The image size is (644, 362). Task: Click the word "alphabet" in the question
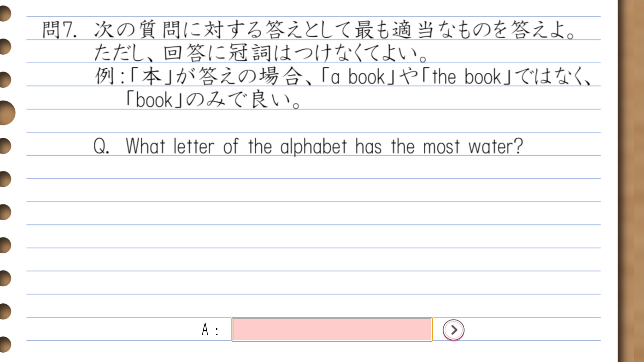click(x=313, y=146)
